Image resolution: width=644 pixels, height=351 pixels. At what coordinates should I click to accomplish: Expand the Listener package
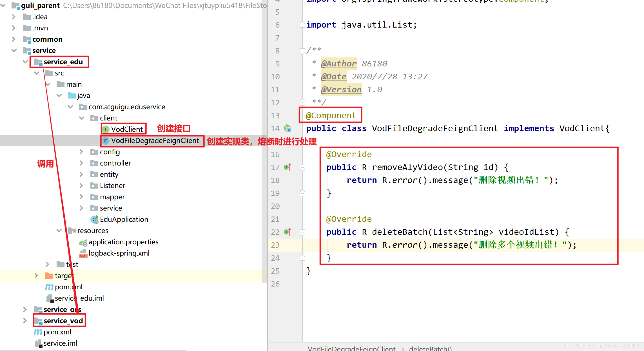[81, 185]
